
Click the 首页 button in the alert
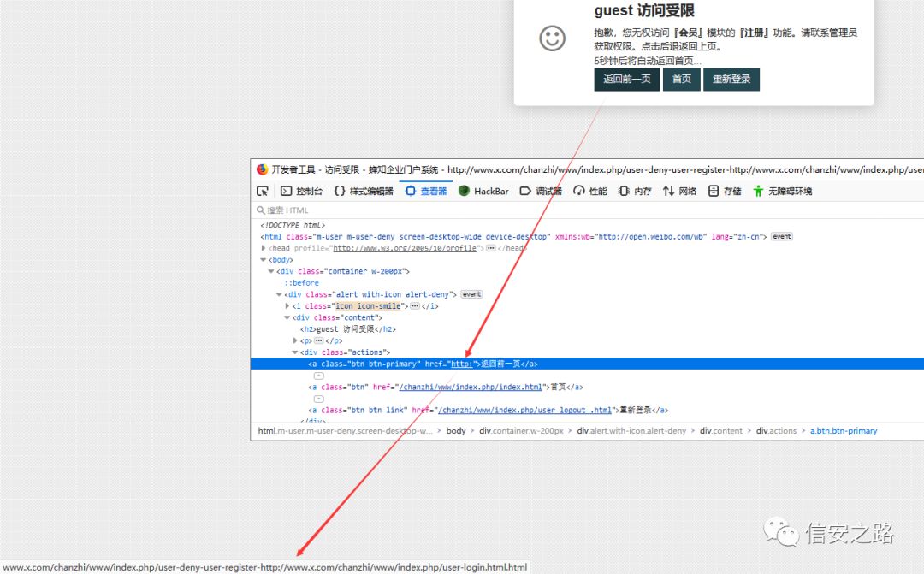tap(681, 79)
